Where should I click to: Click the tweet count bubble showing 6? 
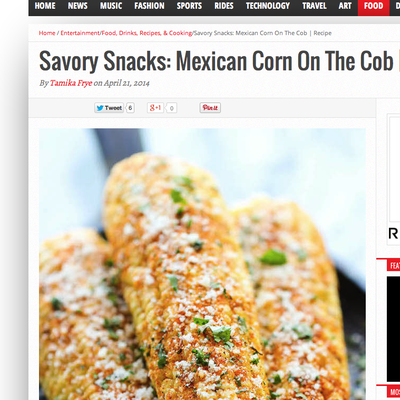point(130,108)
